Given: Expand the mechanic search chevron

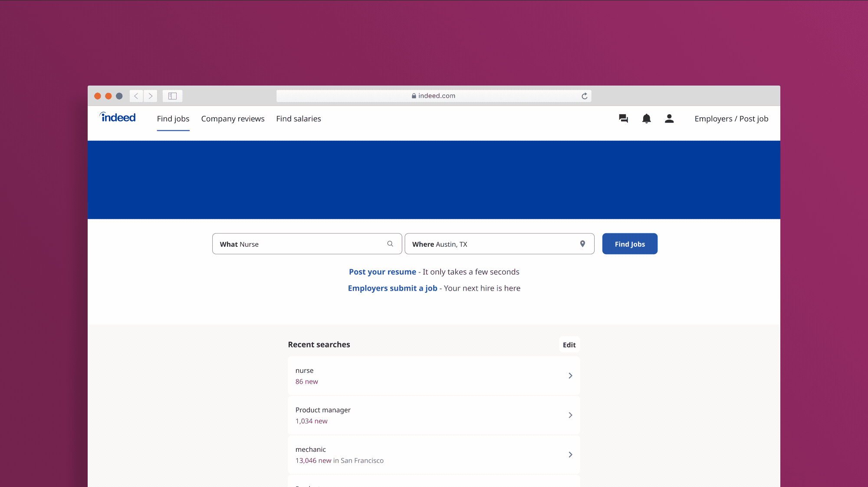Looking at the screenshot, I should [570, 455].
